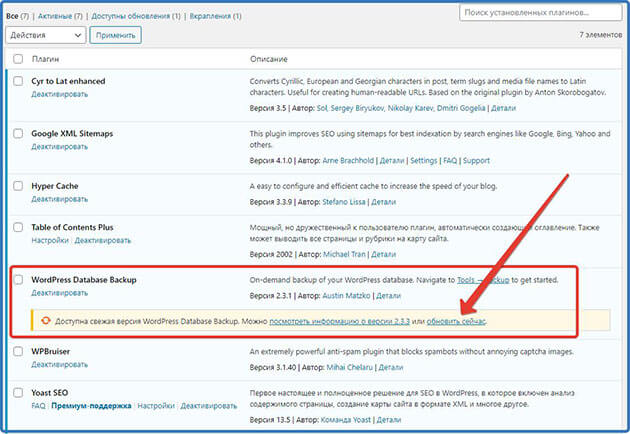630x434 pixels.
Task: Click Деактивировать under Hyper Cache
Action: [x=59, y=199]
